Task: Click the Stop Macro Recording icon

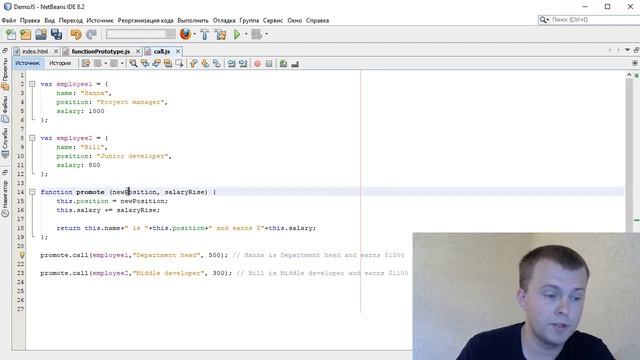Action: point(269,64)
